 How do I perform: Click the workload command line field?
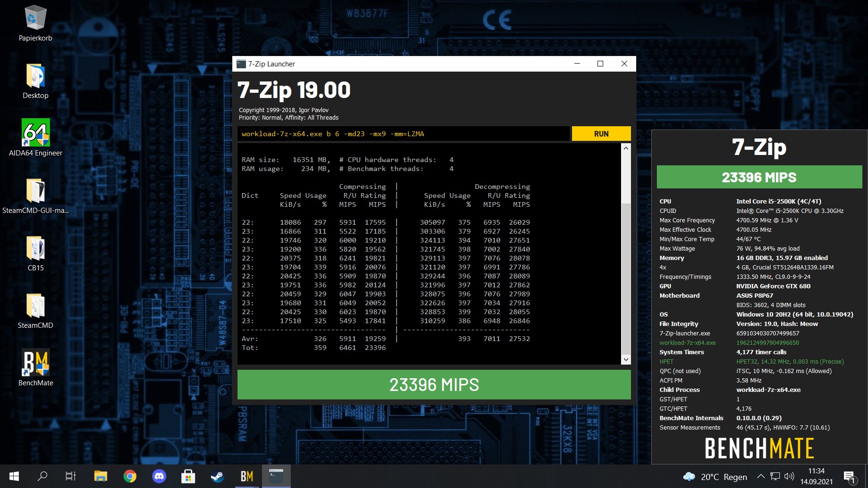coord(403,134)
